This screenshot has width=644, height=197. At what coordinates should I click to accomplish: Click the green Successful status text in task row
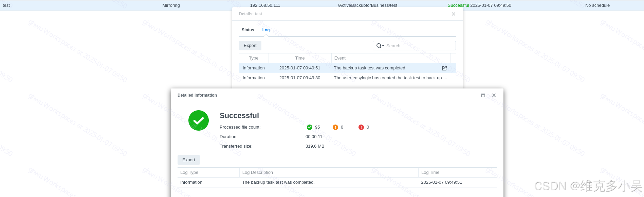point(458,5)
